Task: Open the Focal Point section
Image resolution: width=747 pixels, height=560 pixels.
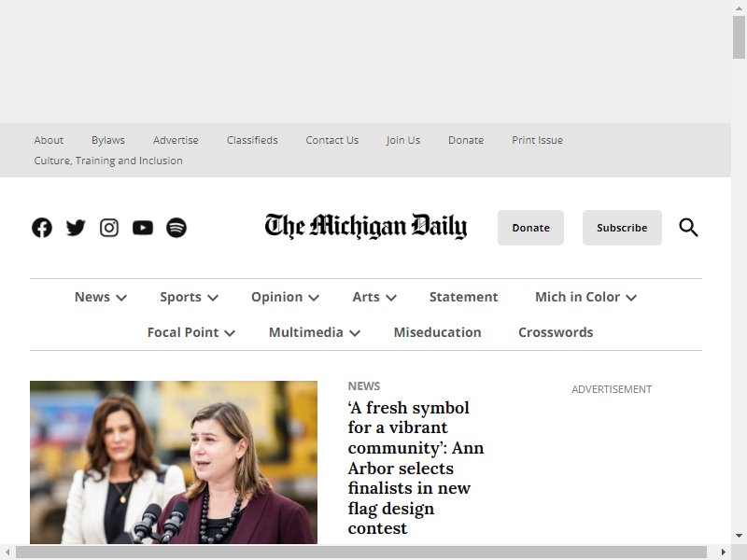Action: click(x=183, y=332)
